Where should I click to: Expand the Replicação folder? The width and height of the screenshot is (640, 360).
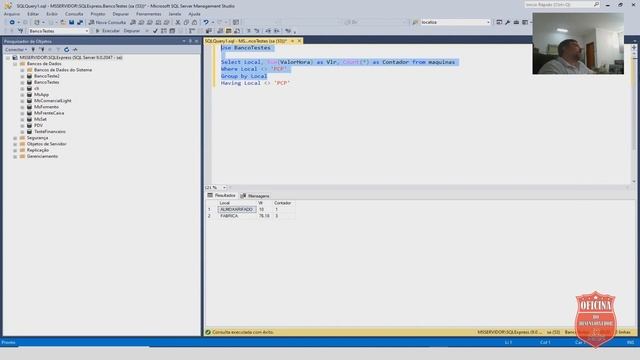pos(15,150)
